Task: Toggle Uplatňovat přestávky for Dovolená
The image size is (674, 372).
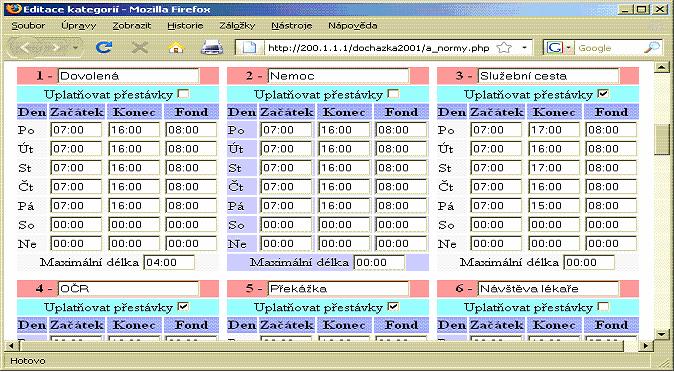Action: [183, 93]
